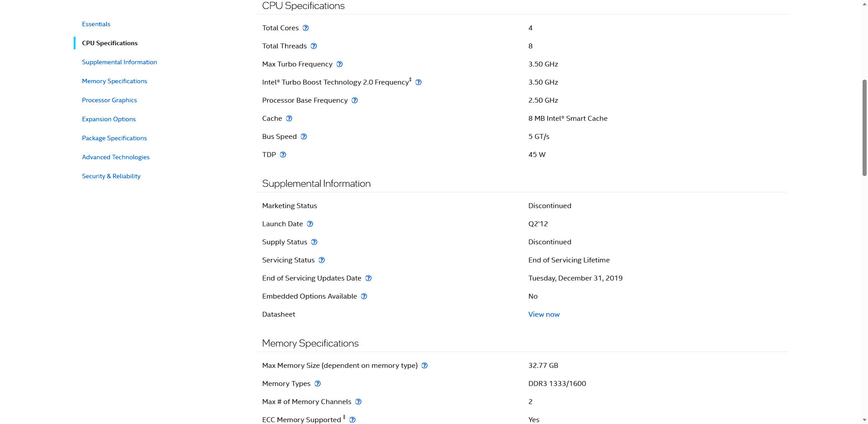
Task: Click the Supply Status info icon
Action: [314, 242]
